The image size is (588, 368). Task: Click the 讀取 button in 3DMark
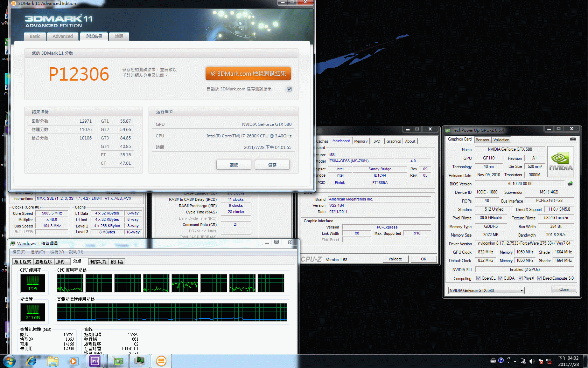234,165
